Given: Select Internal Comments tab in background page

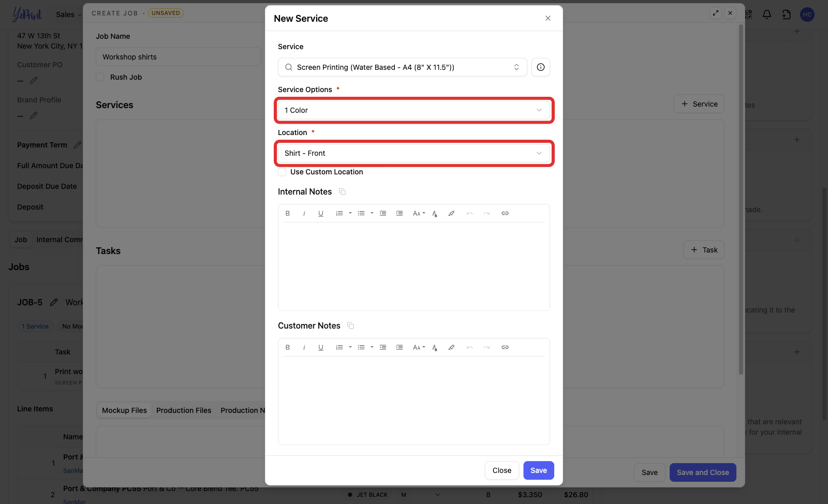Looking at the screenshot, I should click(59, 240).
